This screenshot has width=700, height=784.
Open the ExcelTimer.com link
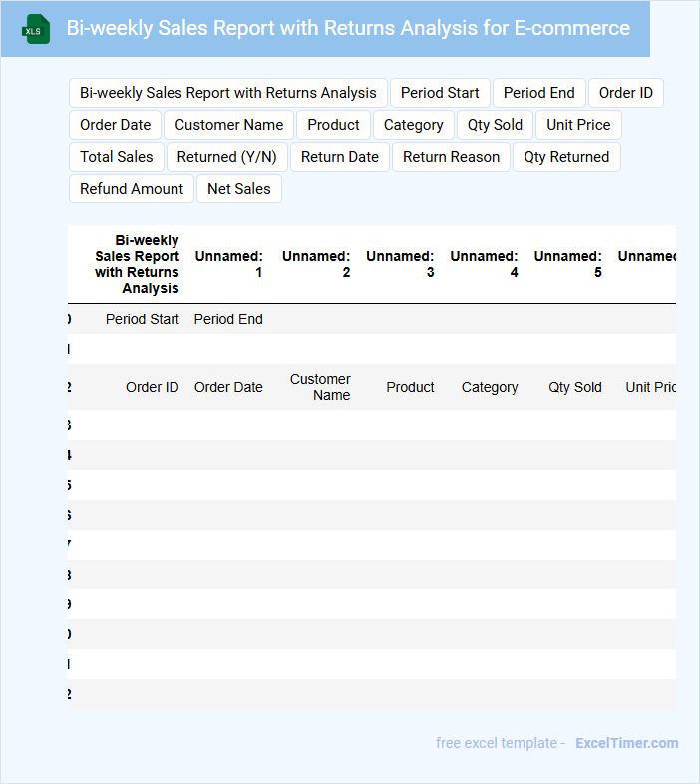pos(626,743)
